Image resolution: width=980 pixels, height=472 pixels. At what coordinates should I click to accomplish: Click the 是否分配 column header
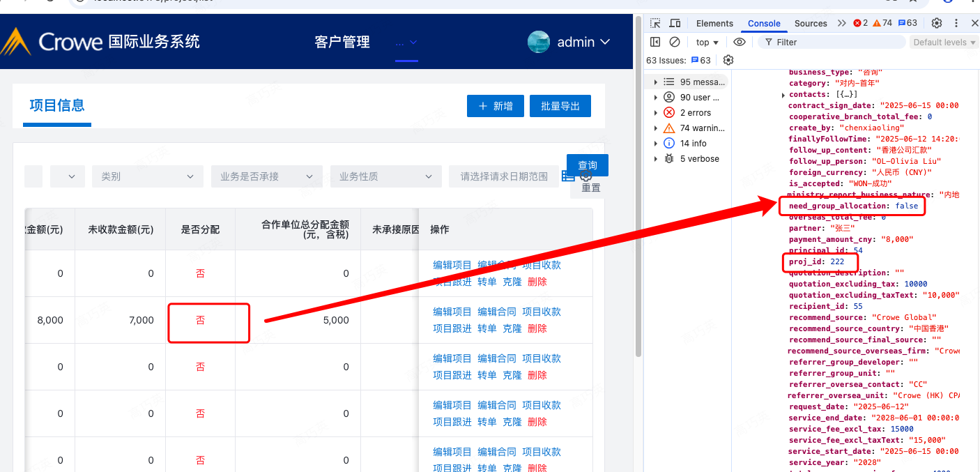201,229
